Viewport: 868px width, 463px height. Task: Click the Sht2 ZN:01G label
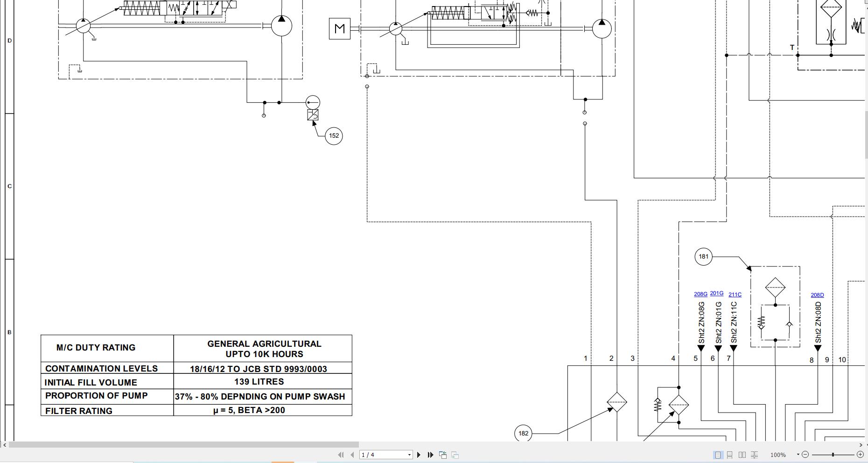click(718, 323)
